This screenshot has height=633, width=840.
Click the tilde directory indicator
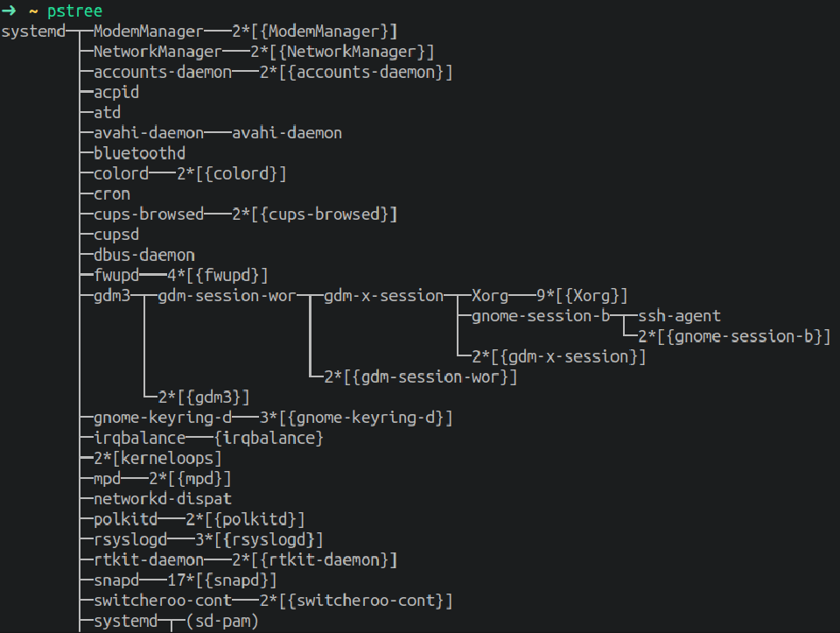point(33,11)
